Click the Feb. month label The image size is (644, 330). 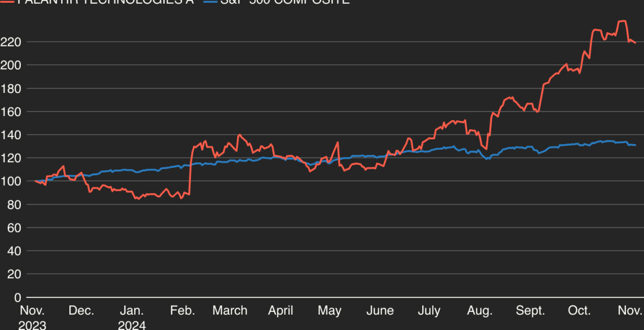[182, 311]
